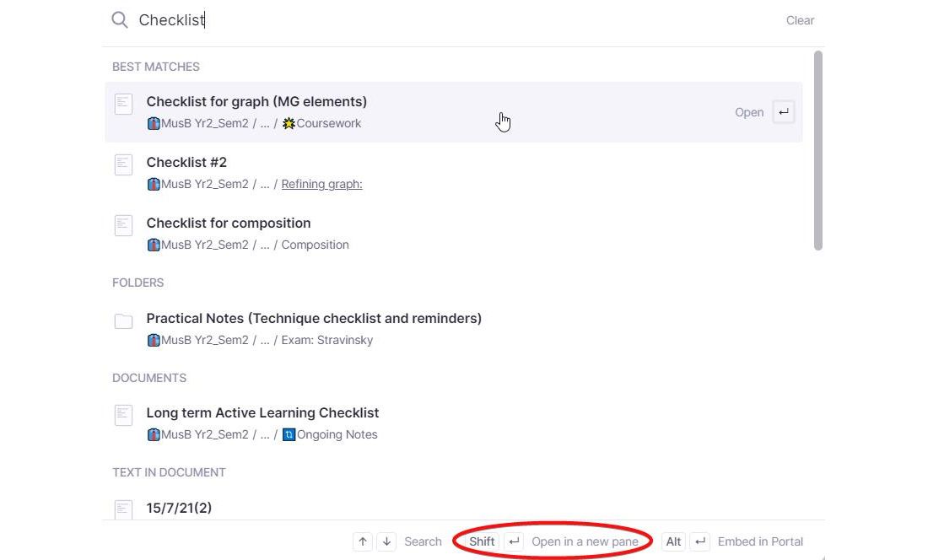928x560 pixels.
Task: Click the up arrow key icon
Action: pyautogui.click(x=363, y=541)
